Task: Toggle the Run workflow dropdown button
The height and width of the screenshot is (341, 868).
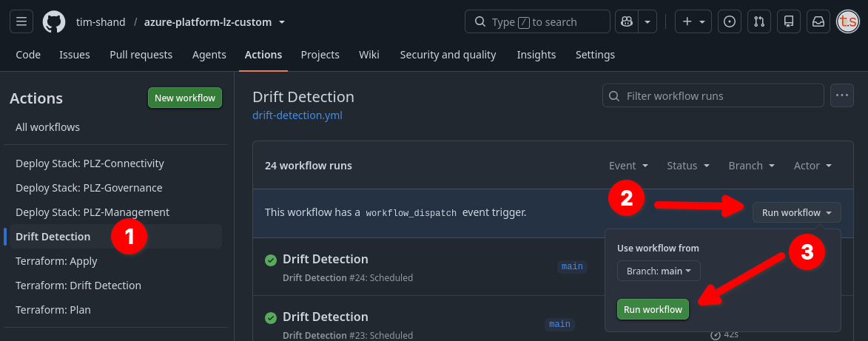Action: pyautogui.click(x=796, y=212)
